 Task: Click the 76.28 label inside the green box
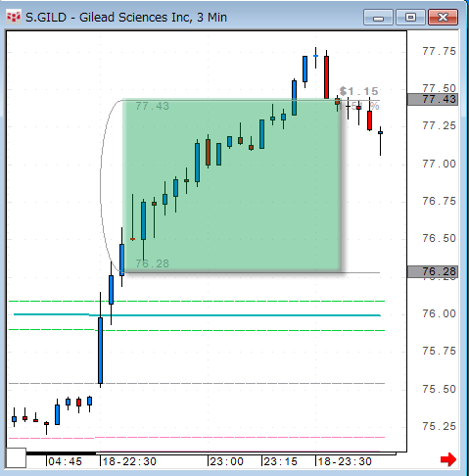coord(153,263)
